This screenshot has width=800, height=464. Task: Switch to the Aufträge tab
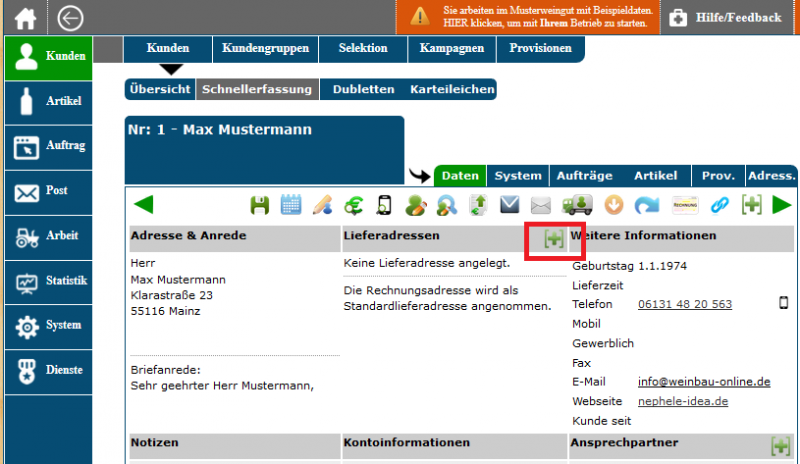584,176
